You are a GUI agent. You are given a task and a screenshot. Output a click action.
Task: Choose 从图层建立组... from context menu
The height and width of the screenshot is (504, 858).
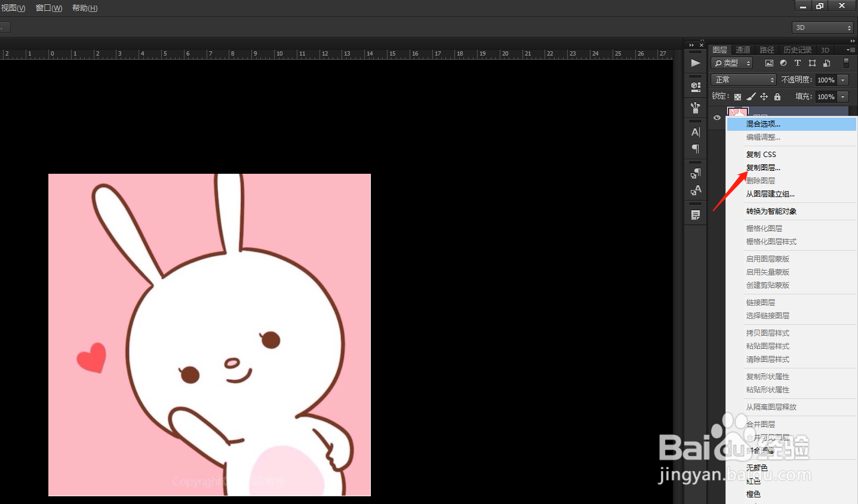[x=791, y=194]
